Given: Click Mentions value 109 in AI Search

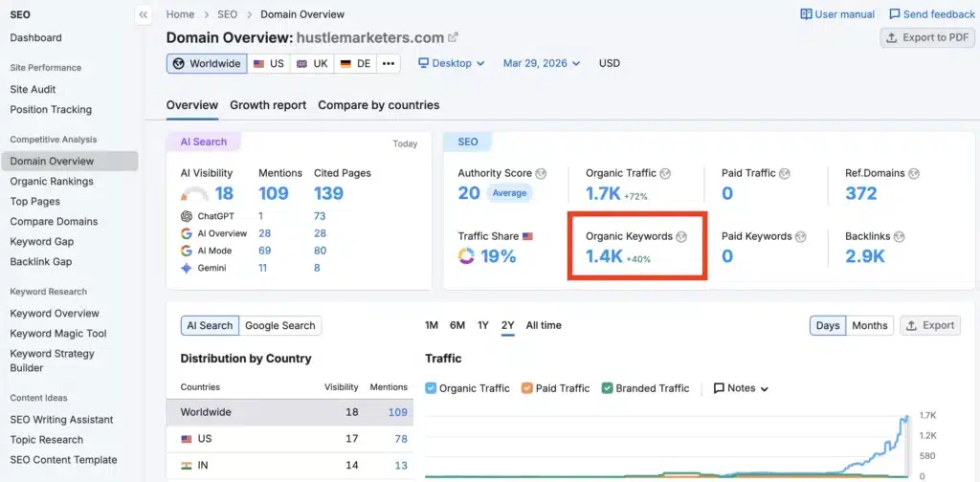Looking at the screenshot, I should coord(274,193).
